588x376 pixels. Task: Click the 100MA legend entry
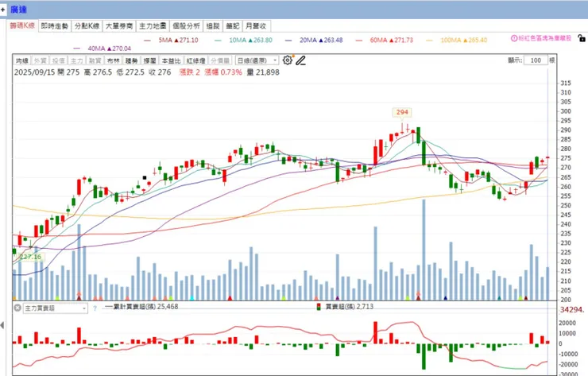(x=457, y=41)
